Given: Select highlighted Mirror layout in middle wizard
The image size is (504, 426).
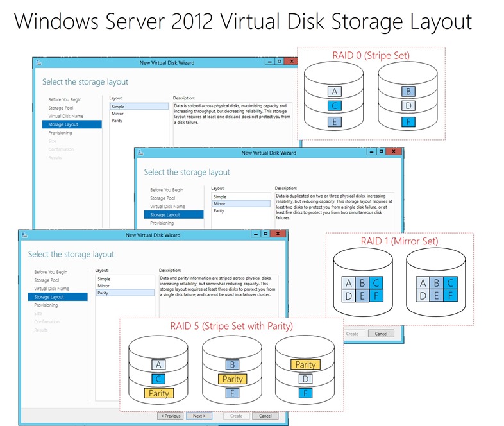Looking at the screenshot, I should [241, 203].
